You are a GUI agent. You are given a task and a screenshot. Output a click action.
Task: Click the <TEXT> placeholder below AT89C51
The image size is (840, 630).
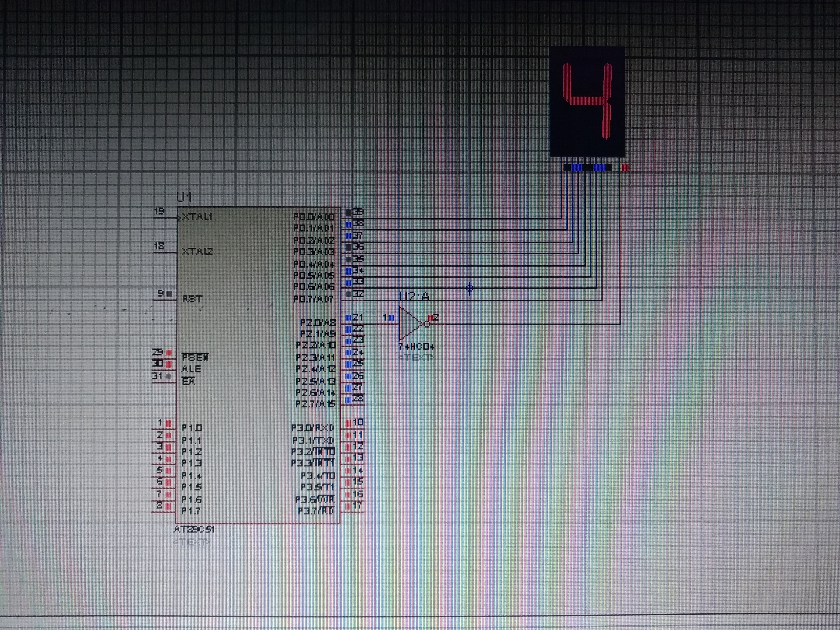(192, 542)
